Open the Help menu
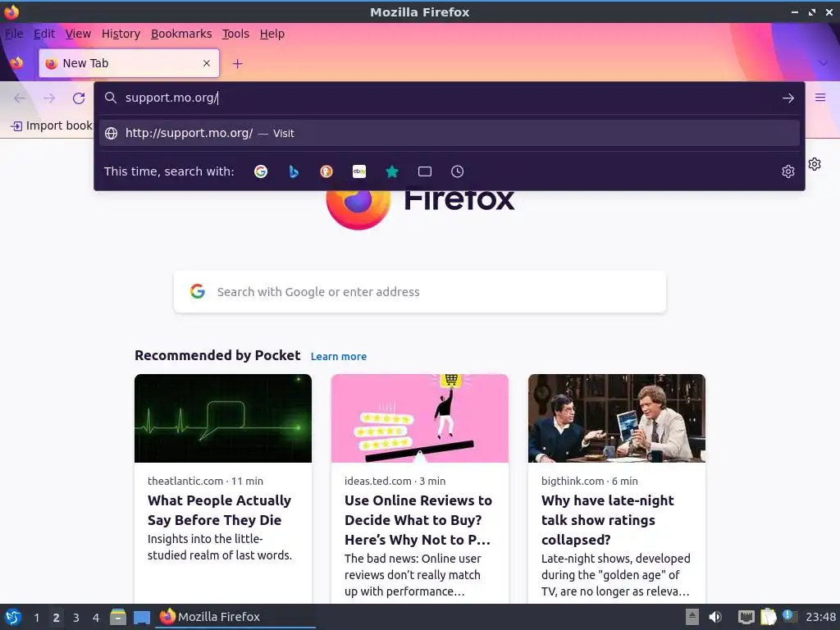This screenshot has height=630, width=840. coord(272,34)
